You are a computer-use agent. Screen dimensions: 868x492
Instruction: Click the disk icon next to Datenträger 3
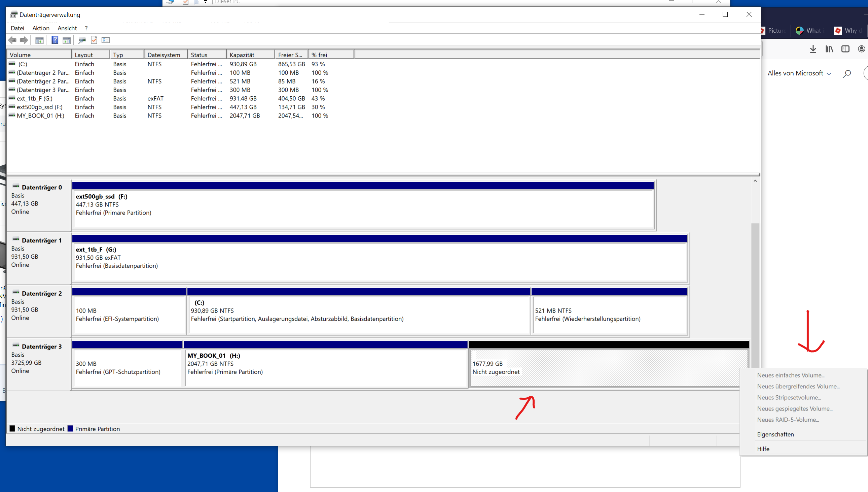[15, 346]
